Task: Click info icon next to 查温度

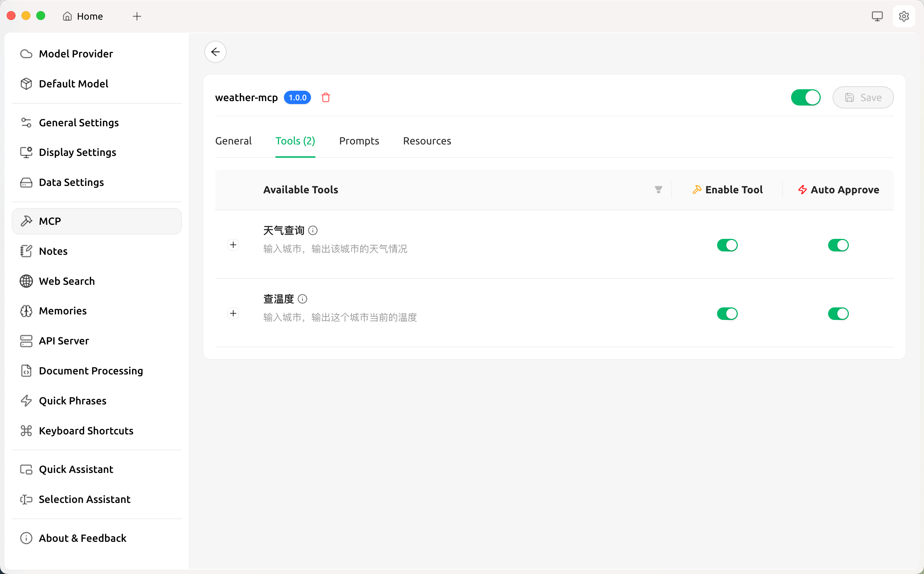Action: point(302,299)
